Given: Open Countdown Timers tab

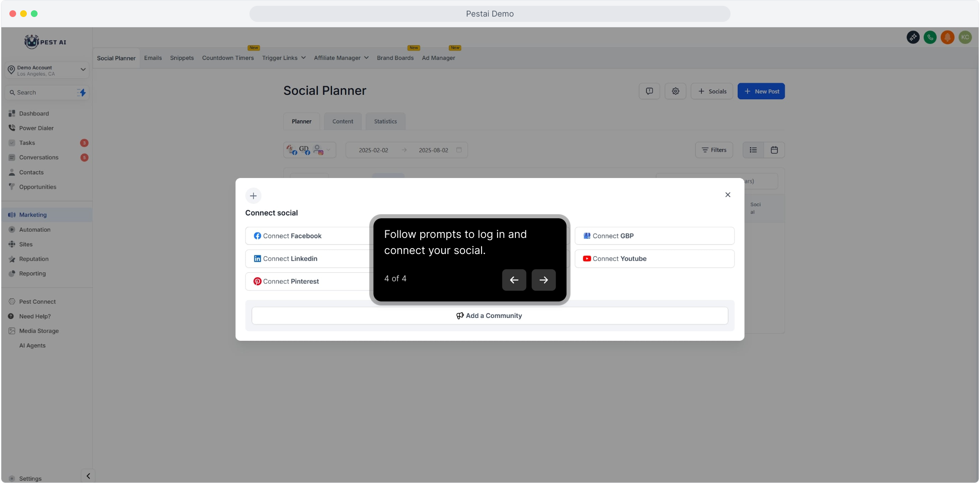Looking at the screenshot, I should point(228,58).
